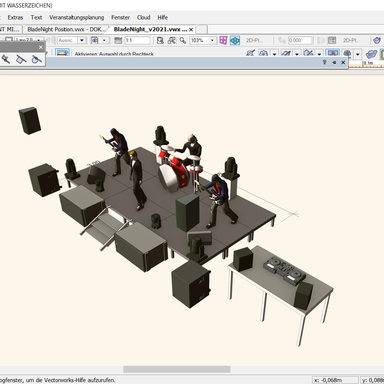
Task: Click the fit-to-objects zoom icon
Action: click(172, 40)
